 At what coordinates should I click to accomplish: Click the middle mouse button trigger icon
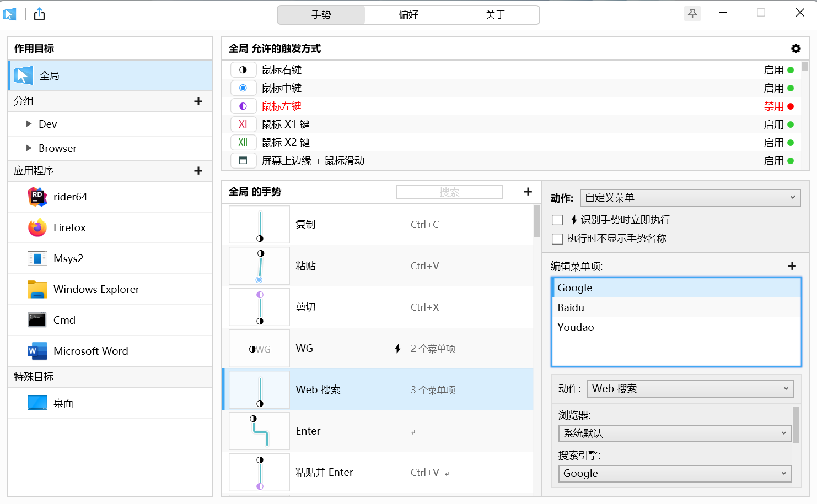click(x=243, y=88)
